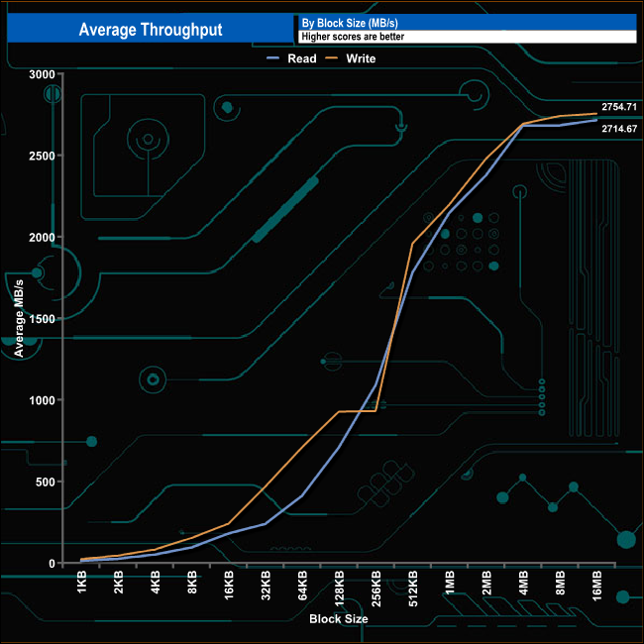This screenshot has width=644, height=644.
Task: Click the Block Size axis title
Action: (x=339, y=618)
